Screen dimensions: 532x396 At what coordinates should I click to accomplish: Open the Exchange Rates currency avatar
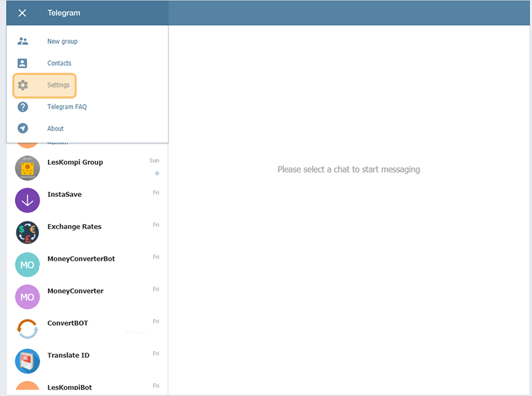click(x=27, y=232)
